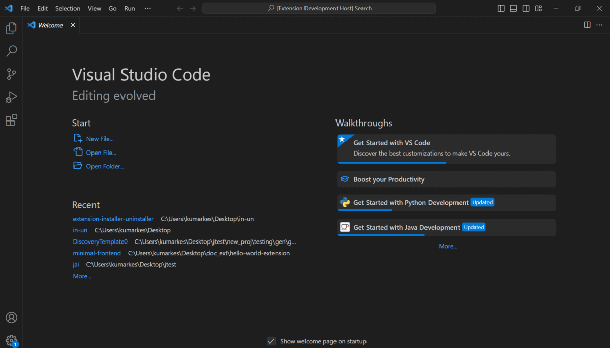Open recent extension-installer-uninstaller
The height and width of the screenshot is (364, 610).
(x=113, y=219)
